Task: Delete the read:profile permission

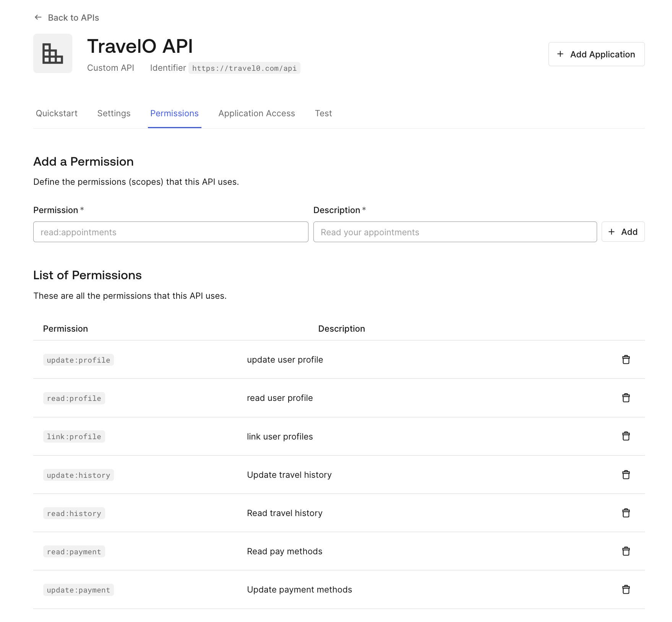Action: [626, 398]
